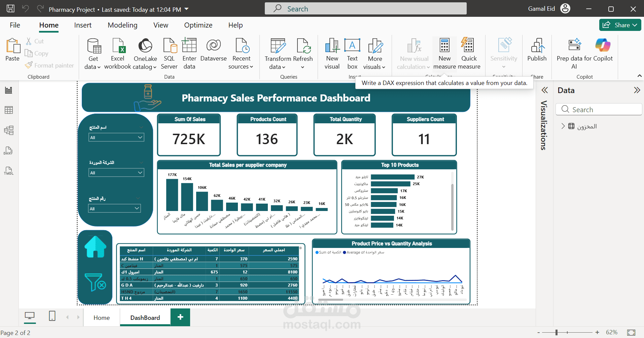644x338 pixels.
Task: Open TMDL view in left sidebar
Action: (9, 171)
